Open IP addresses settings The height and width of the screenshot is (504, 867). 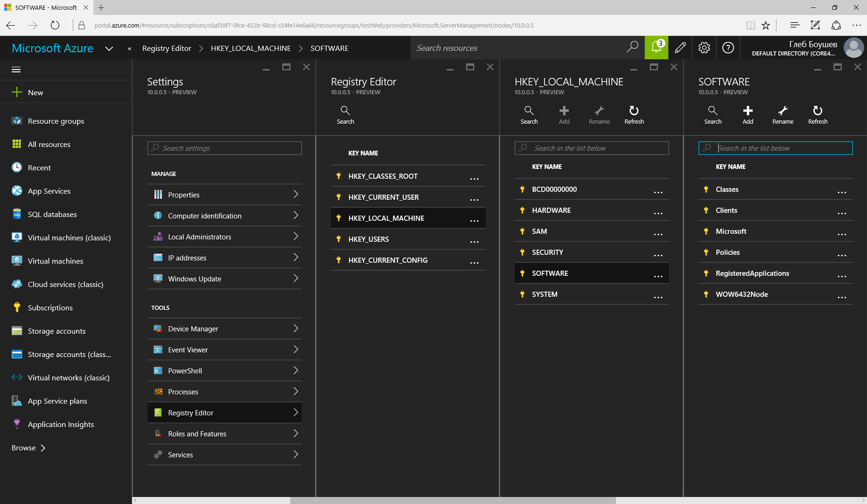click(224, 258)
